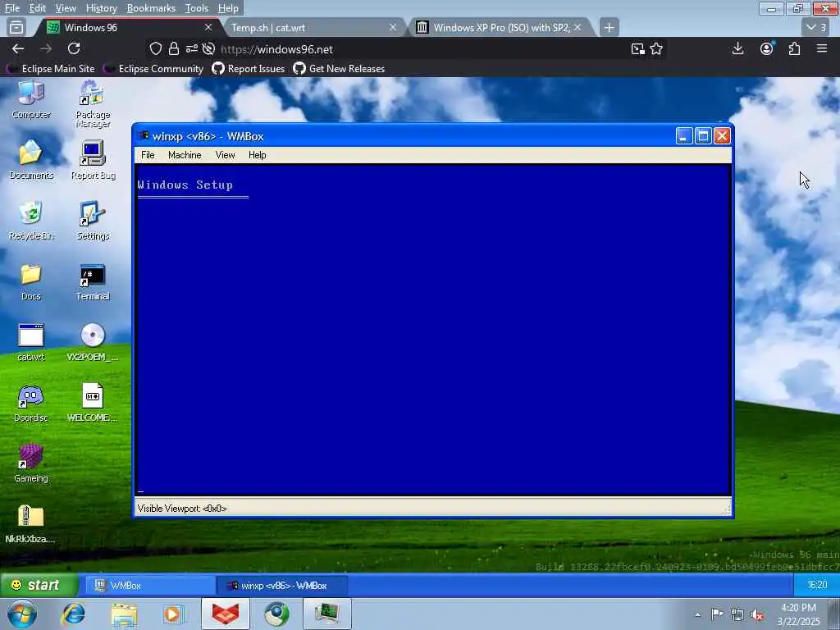Open the Eclipse Main Site bookmark

(x=52, y=69)
